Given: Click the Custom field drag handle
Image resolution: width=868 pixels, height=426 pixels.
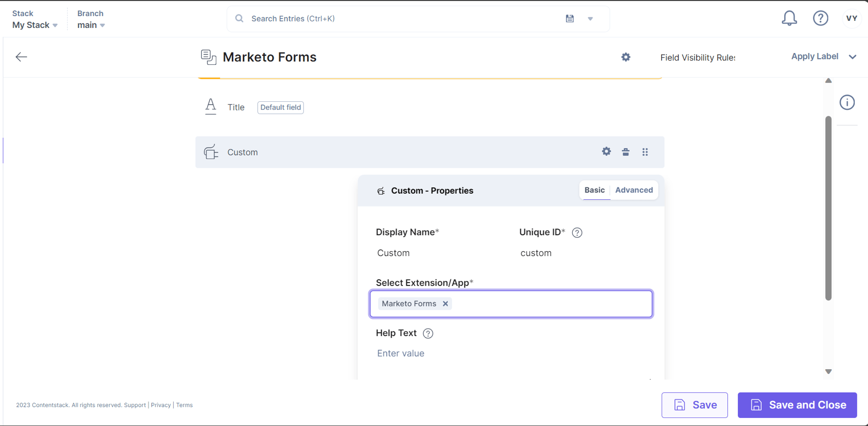Looking at the screenshot, I should pyautogui.click(x=645, y=152).
